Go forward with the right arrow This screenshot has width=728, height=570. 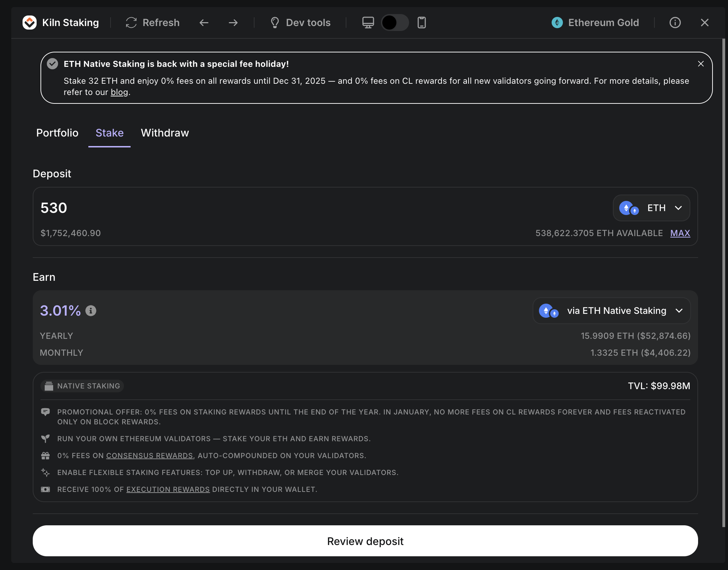coord(233,23)
